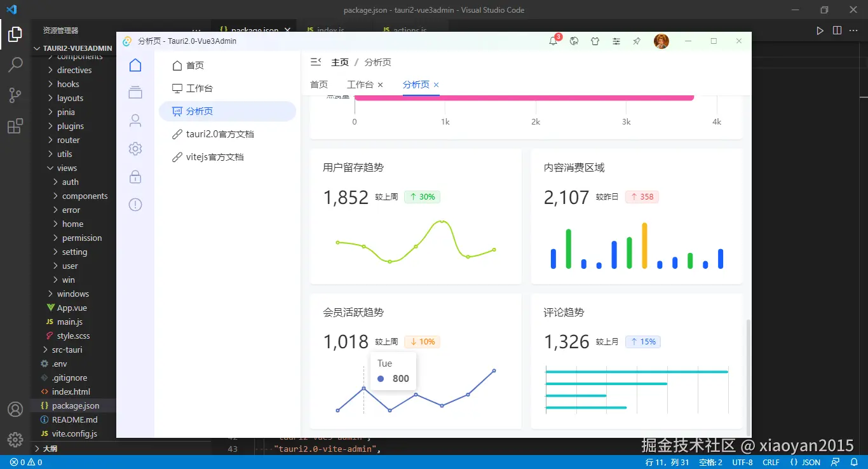Image resolution: width=868 pixels, height=469 pixels.
Task: Click the user avatar in the titlebar
Action: (x=661, y=41)
